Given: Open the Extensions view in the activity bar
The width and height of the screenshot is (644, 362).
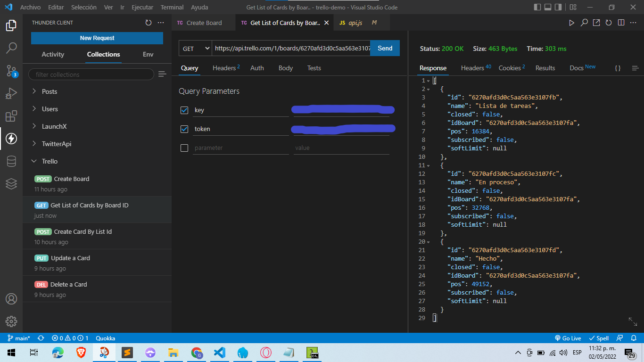Looking at the screenshot, I should [x=11, y=116].
